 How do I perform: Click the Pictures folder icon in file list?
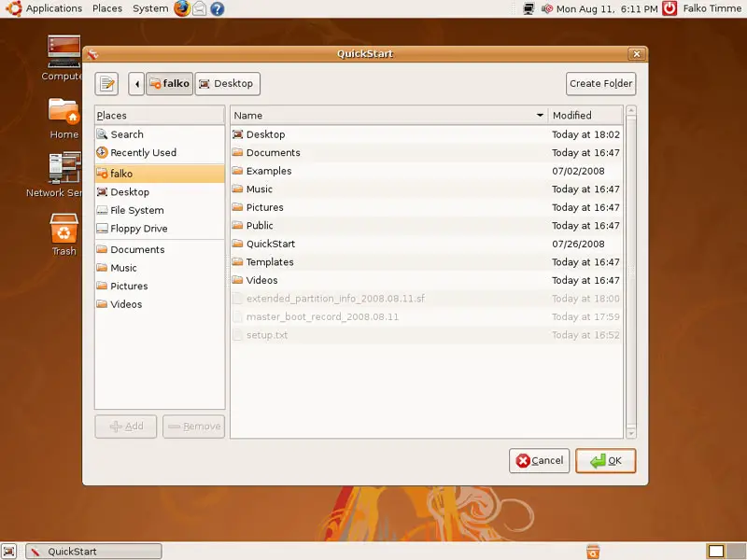click(x=237, y=207)
